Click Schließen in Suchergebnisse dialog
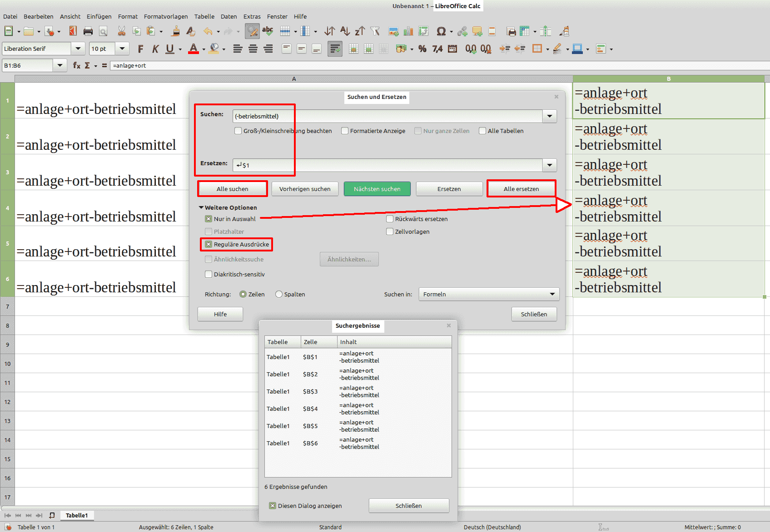Viewport: 770px width, 532px height. click(408, 506)
